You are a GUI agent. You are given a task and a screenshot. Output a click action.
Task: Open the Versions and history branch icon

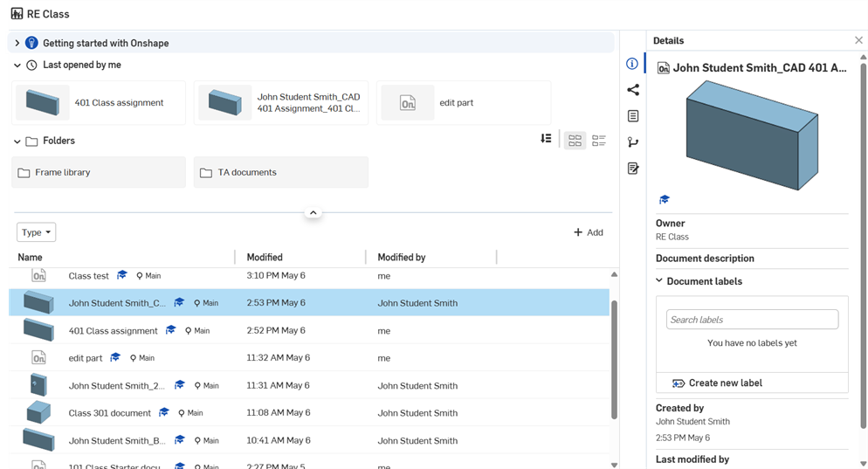(633, 142)
